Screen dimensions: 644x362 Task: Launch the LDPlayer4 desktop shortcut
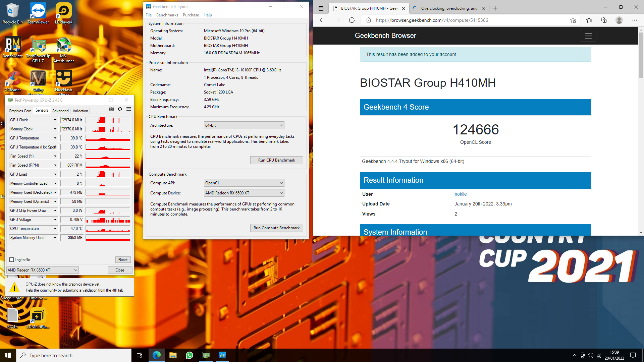[x=63, y=13]
